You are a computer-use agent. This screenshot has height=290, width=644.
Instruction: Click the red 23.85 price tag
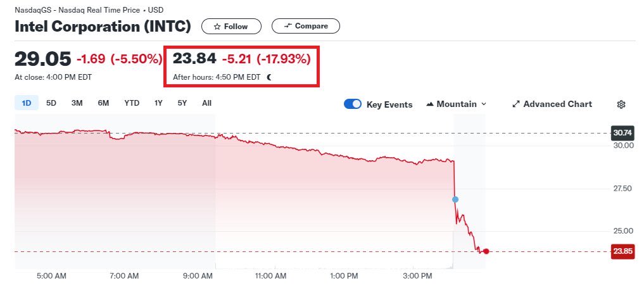622,251
